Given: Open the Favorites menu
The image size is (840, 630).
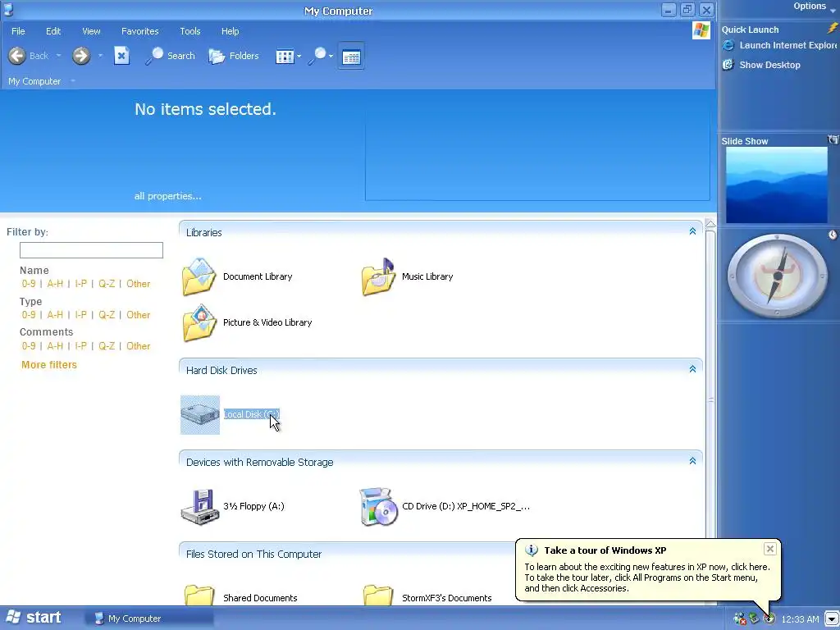Looking at the screenshot, I should 139,31.
